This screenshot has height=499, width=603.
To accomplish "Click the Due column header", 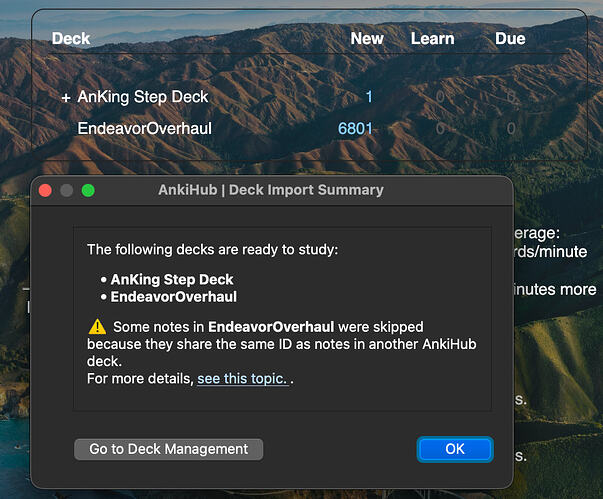I will (x=510, y=38).
